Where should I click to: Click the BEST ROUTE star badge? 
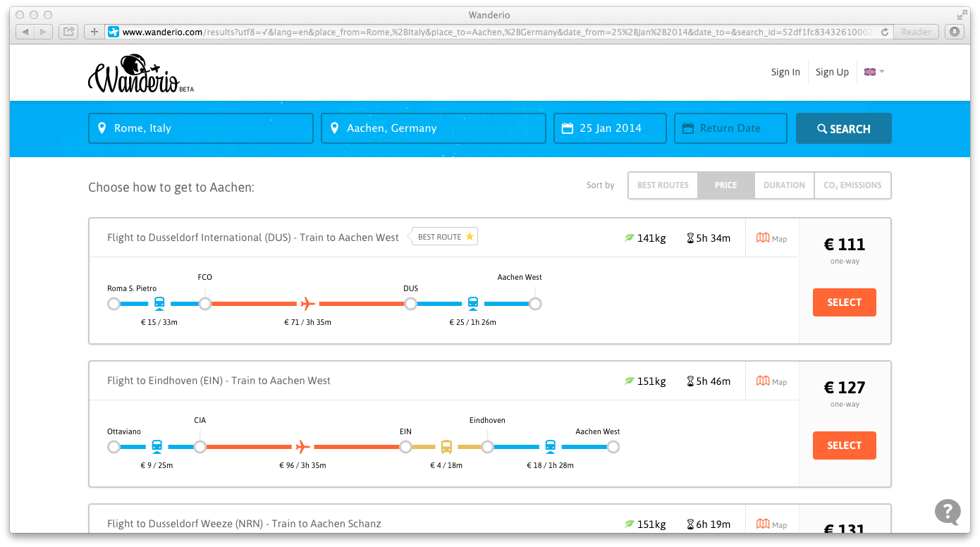pos(446,237)
